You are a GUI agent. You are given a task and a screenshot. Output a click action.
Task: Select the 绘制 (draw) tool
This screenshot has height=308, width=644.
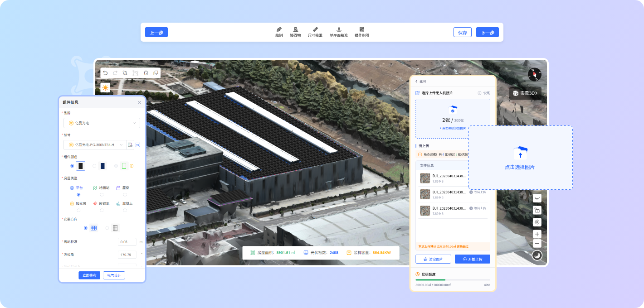279,32
